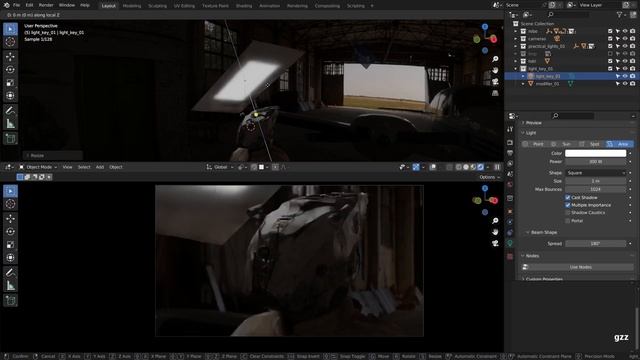Select the Move tool in camera viewport

click(x=11, y=219)
